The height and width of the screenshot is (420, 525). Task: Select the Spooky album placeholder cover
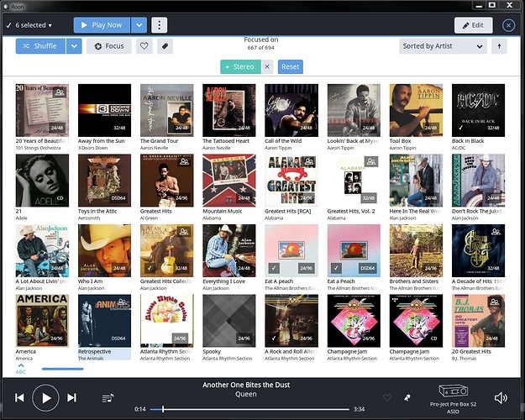click(x=229, y=321)
